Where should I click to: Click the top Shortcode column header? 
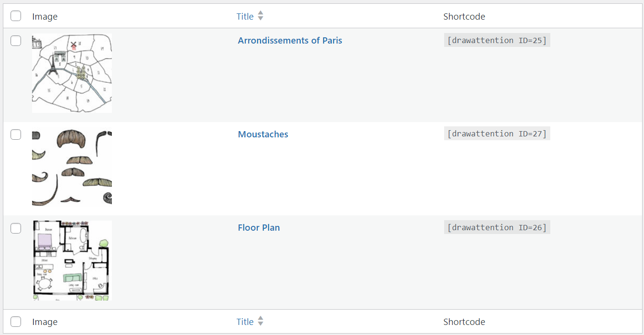coord(464,16)
